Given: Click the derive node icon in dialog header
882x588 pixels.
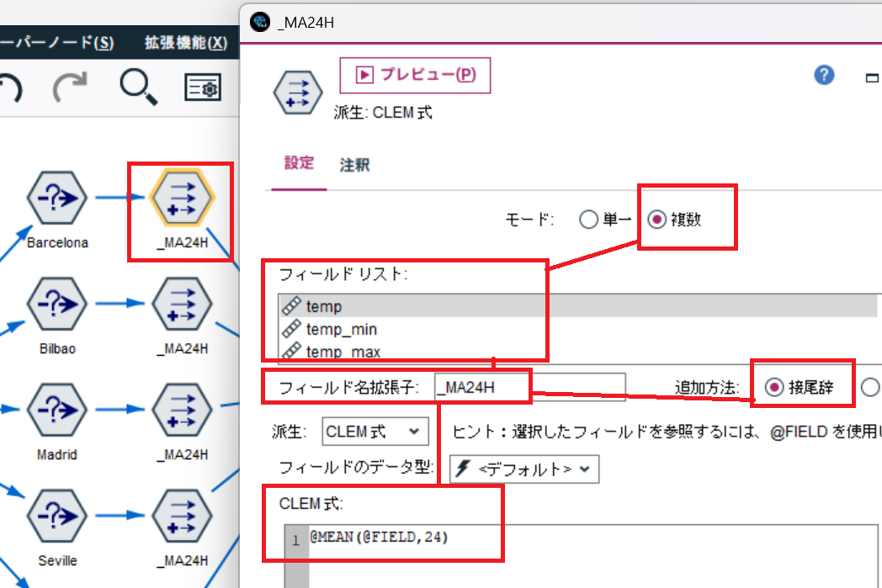Looking at the screenshot, I should pos(298,93).
